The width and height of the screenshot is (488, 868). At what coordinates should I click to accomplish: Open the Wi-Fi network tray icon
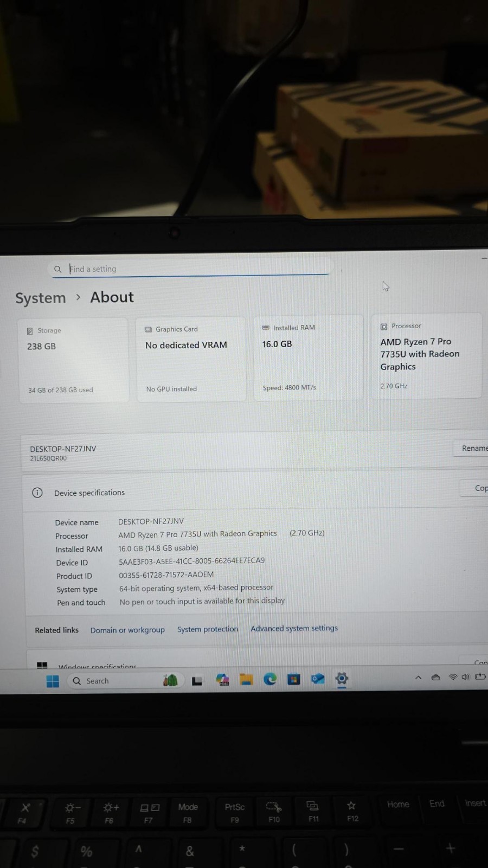[453, 677]
